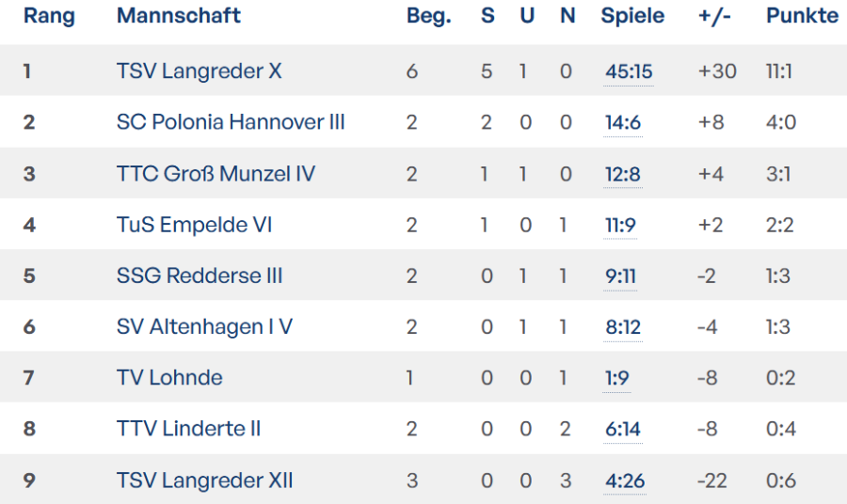Open SC Polonia Hannover III team link
Screen dimensions: 847x504
tap(231, 122)
